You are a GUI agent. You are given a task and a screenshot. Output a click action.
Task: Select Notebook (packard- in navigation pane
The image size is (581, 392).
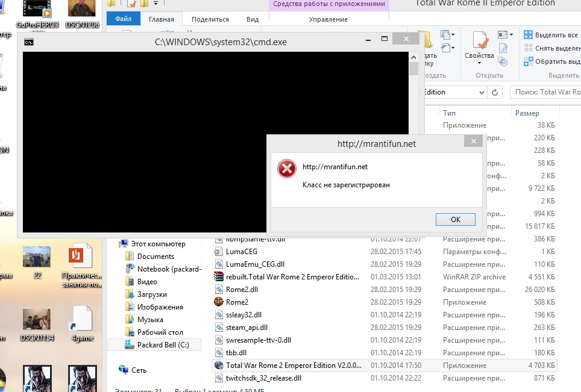[163, 269]
